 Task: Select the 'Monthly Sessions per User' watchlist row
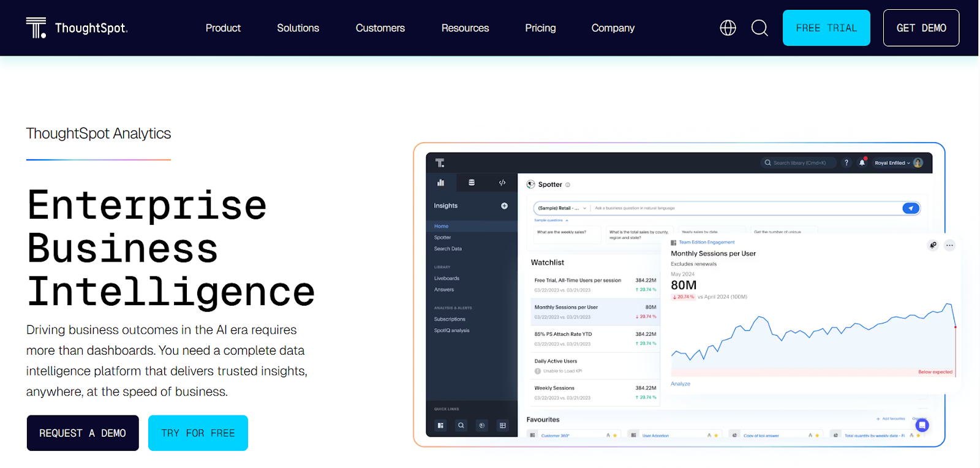click(x=595, y=312)
